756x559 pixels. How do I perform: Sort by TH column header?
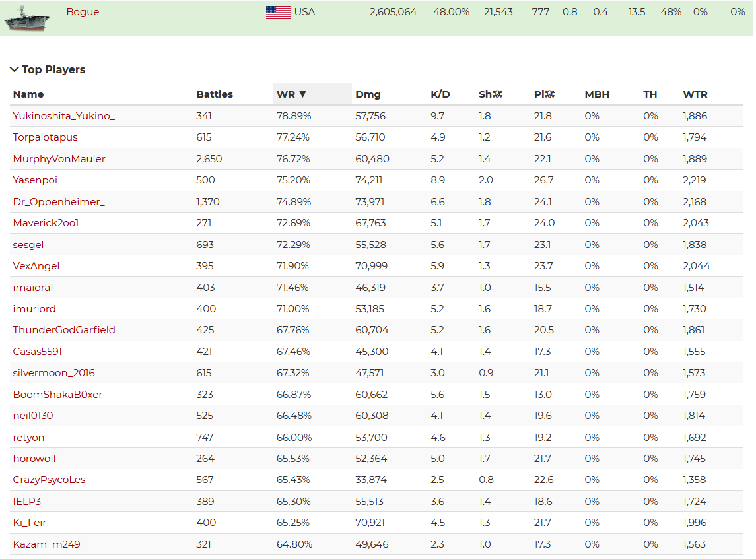click(650, 94)
